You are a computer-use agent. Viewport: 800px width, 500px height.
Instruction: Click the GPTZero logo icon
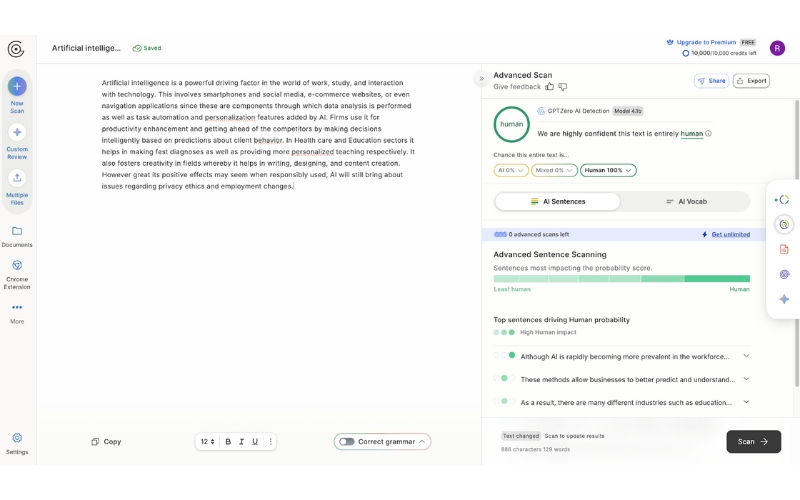click(16, 49)
